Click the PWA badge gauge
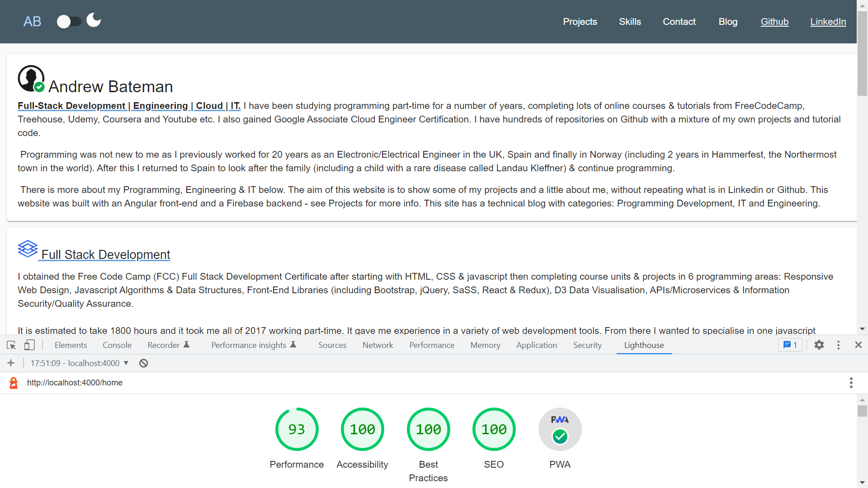This screenshot has height=488, width=868. [560, 429]
